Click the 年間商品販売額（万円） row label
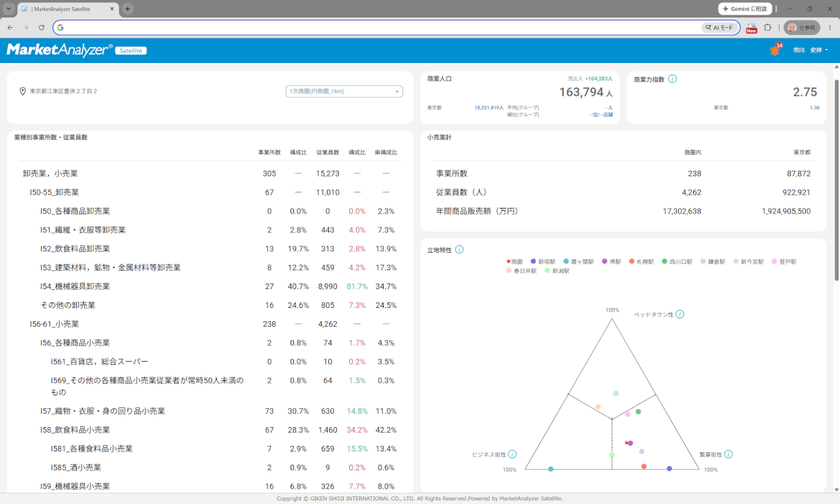The height and width of the screenshot is (504, 840). pyautogui.click(x=477, y=211)
